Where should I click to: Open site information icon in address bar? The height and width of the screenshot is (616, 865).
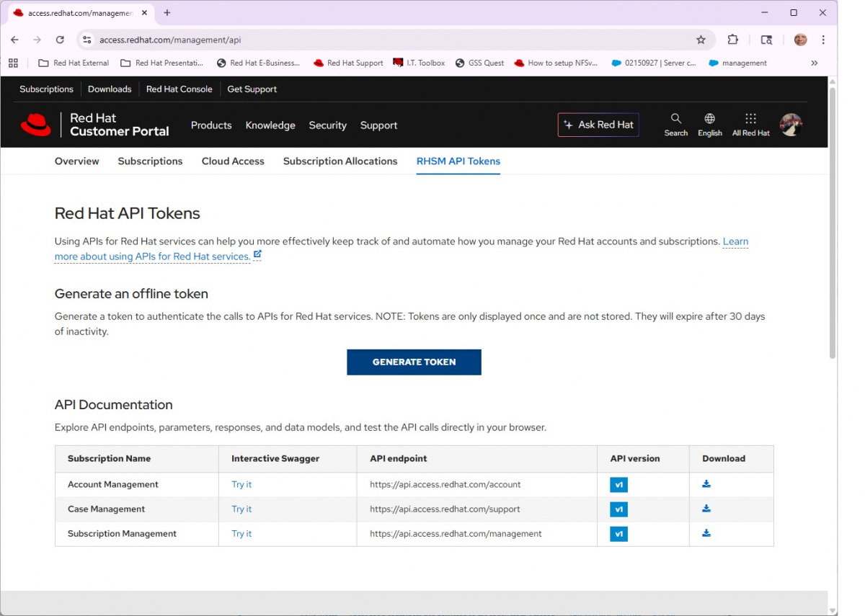86,40
